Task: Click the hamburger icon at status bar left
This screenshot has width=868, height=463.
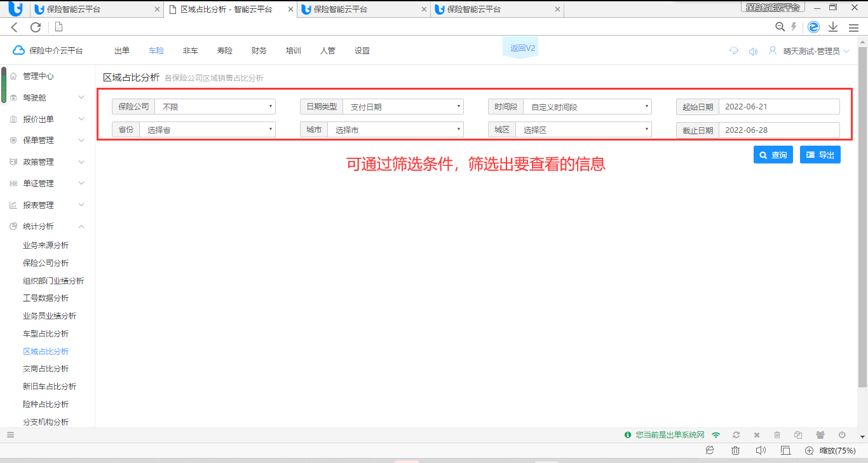Action: pyautogui.click(x=10, y=435)
